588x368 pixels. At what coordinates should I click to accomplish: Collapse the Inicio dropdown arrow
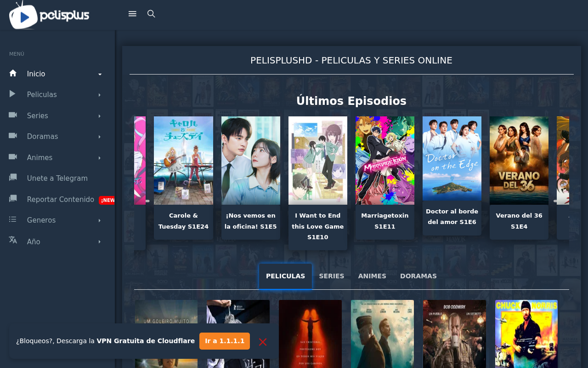100,75
